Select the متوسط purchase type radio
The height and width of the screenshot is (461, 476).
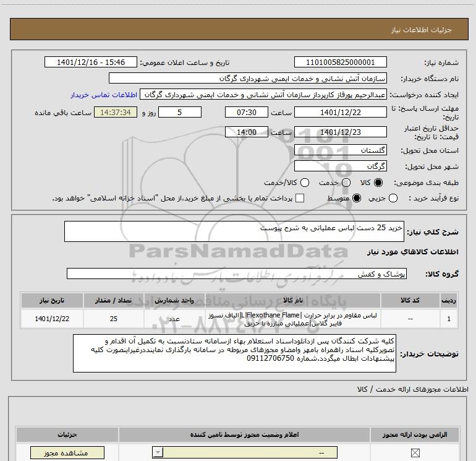(x=357, y=198)
